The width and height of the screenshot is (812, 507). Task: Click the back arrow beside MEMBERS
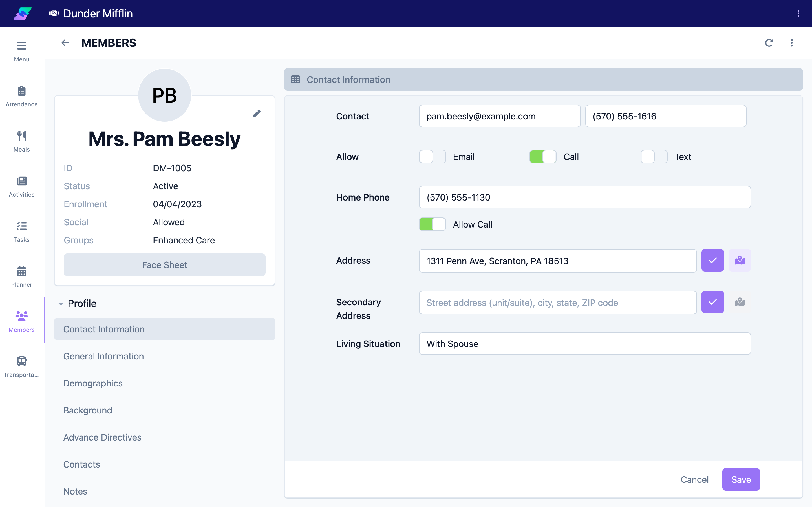pos(65,43)
